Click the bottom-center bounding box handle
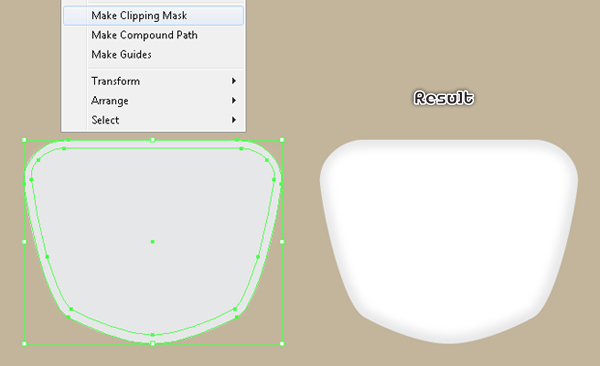Viewport: 600px width, 366px height. [x=153, y=344]
